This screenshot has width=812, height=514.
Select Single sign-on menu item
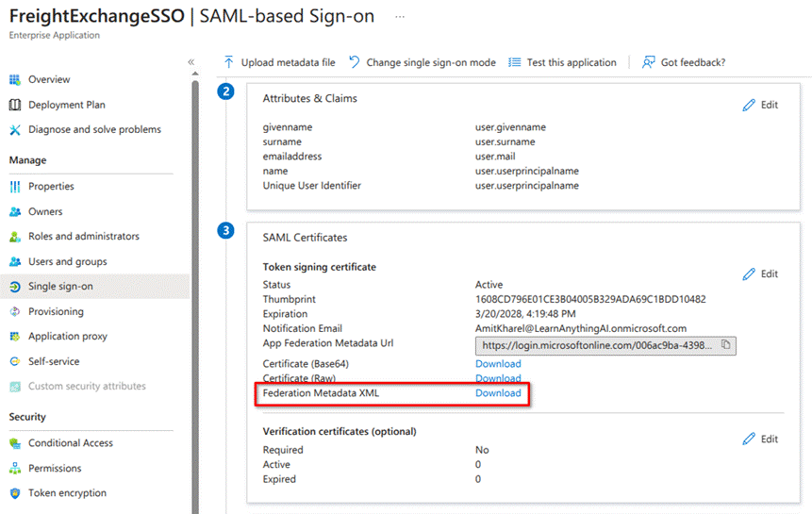[x=60, y=287]
